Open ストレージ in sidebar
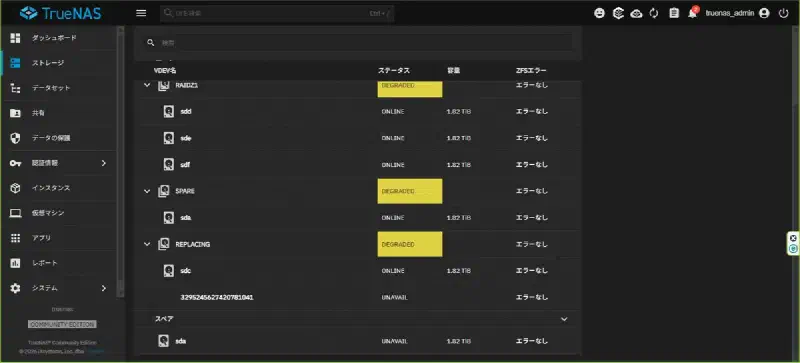 point(59,63)
